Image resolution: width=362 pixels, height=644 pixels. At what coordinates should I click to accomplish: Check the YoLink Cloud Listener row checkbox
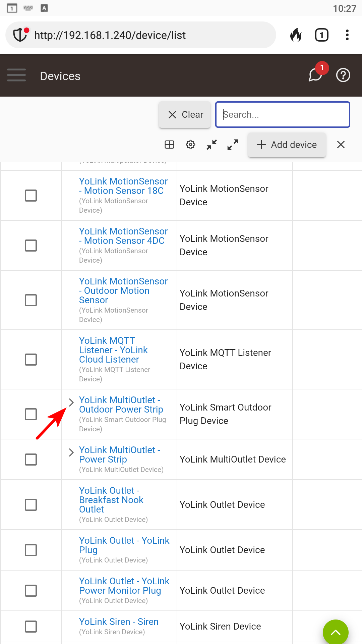pyautogui.click(x=31, y=360)
